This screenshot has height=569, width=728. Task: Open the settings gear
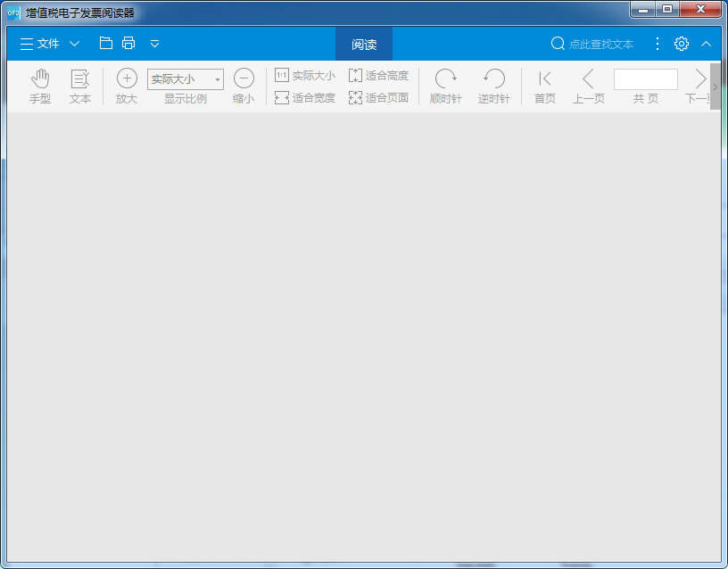coord(681,44)
